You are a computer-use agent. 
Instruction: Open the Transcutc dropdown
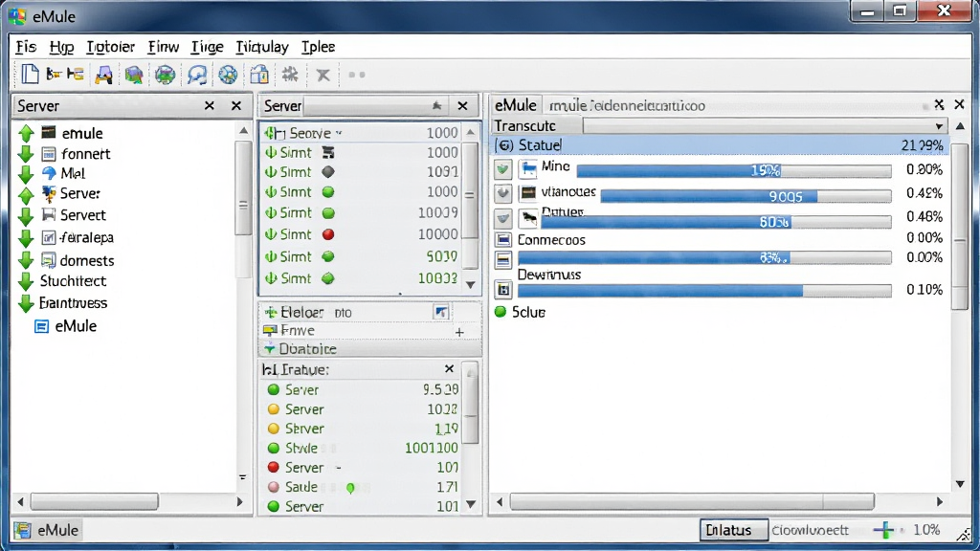[x=939, y=126]
